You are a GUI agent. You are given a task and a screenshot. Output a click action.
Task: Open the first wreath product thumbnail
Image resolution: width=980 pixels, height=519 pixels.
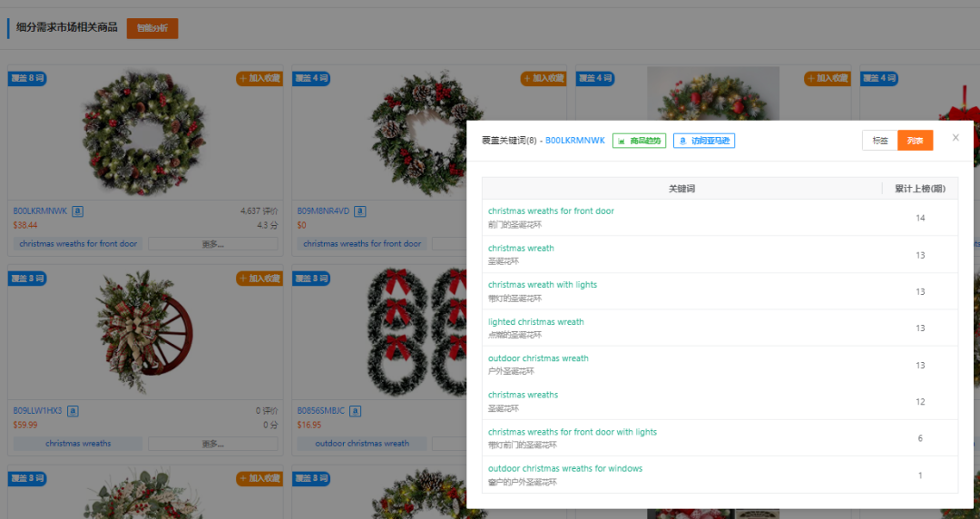143,133
